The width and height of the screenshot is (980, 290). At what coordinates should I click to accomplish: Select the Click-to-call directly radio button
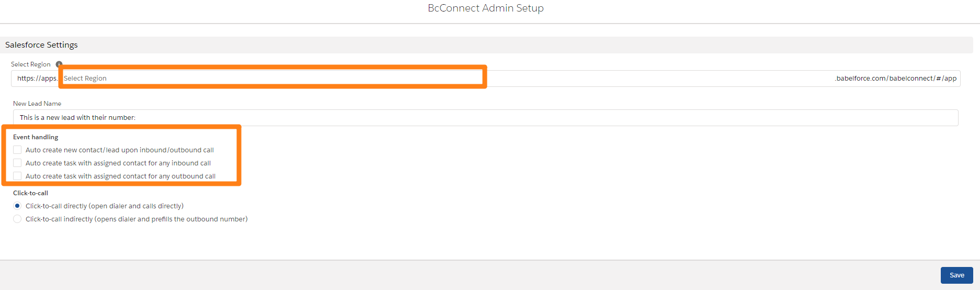click(x=17, y=206)
